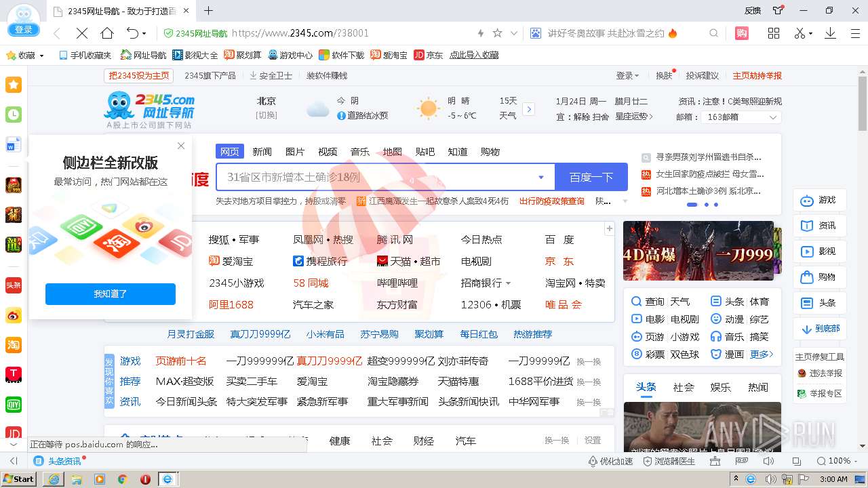The image size is (868, 488).
Task: Click the search magnifier icon
Action: pyautogui.click(x=713, y=33)
